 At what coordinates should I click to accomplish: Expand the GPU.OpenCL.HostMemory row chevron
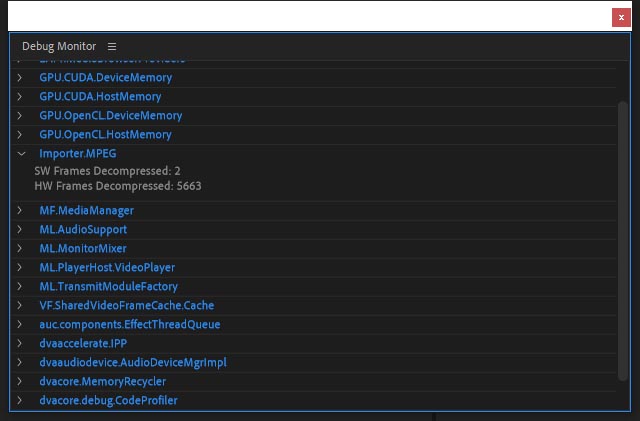click(19, 134)
